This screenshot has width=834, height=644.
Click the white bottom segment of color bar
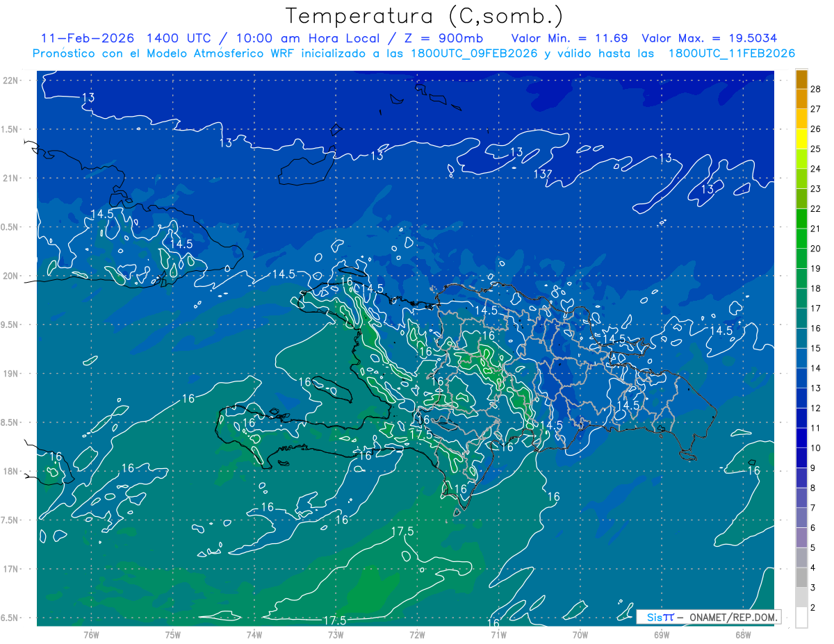tap(802, 618)
